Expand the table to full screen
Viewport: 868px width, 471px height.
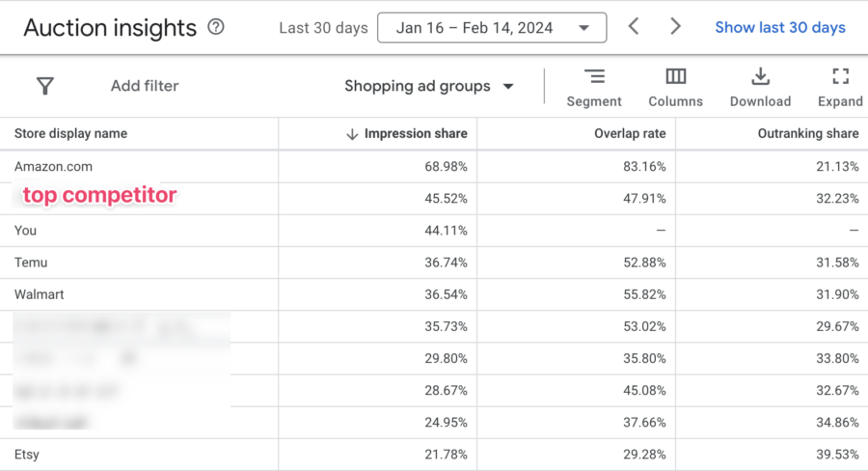(840, 88)
